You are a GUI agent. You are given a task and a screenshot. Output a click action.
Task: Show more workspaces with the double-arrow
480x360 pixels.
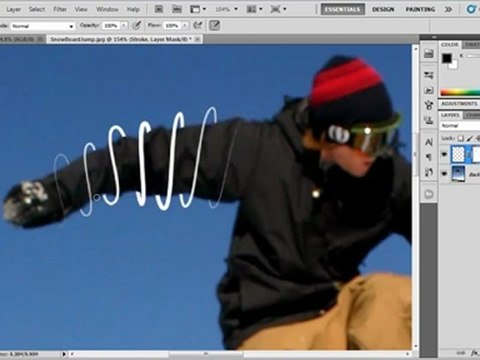449,9
